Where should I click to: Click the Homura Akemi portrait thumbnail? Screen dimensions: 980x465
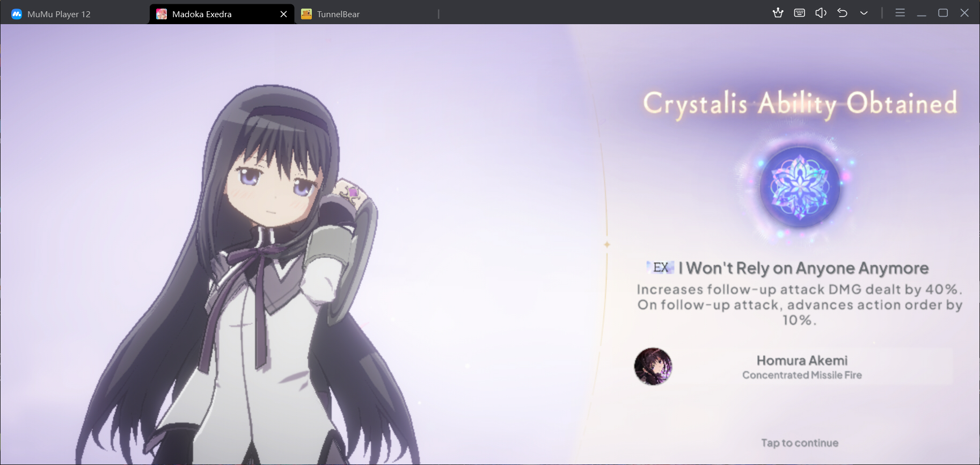tap(653, 366)
